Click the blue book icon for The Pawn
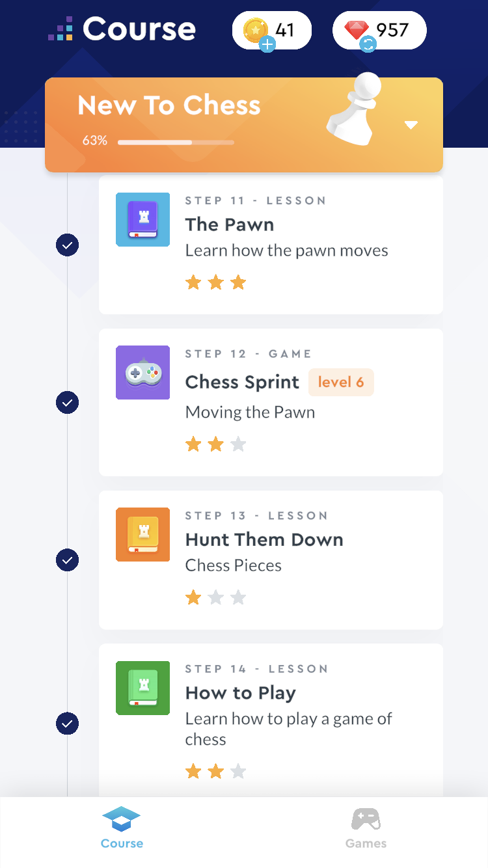This screenshot has height=868, width=488. (x=142, y=219)
